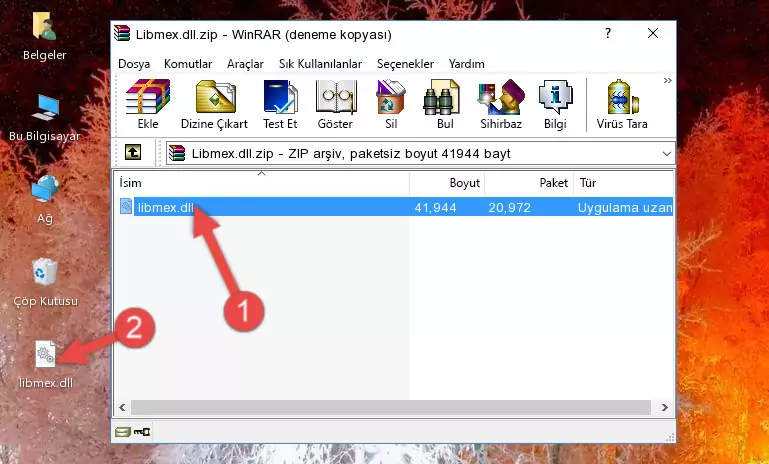Open the Seçenekler menu
The width and height of the screenshot is (769, 464).
point(405,64)
